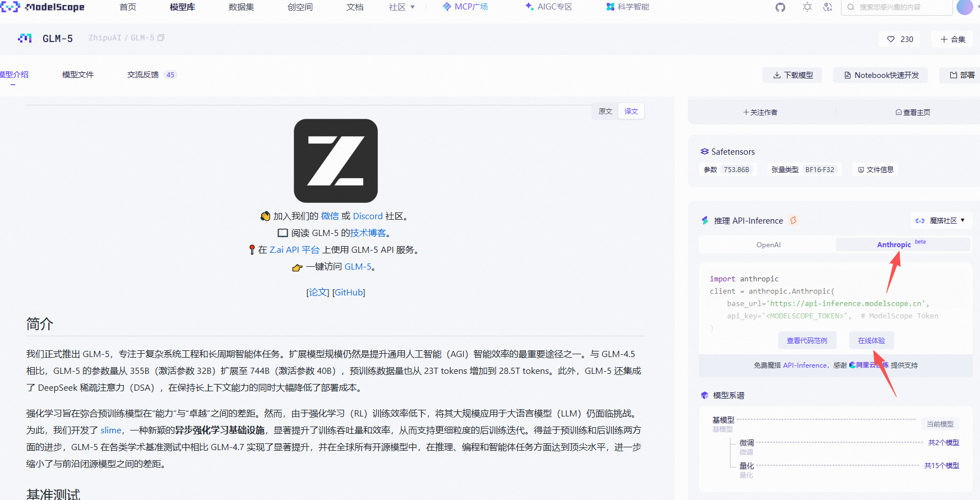Add model to 合集
The width and height of the screenshot is (980, 500).
pos(953,39)
